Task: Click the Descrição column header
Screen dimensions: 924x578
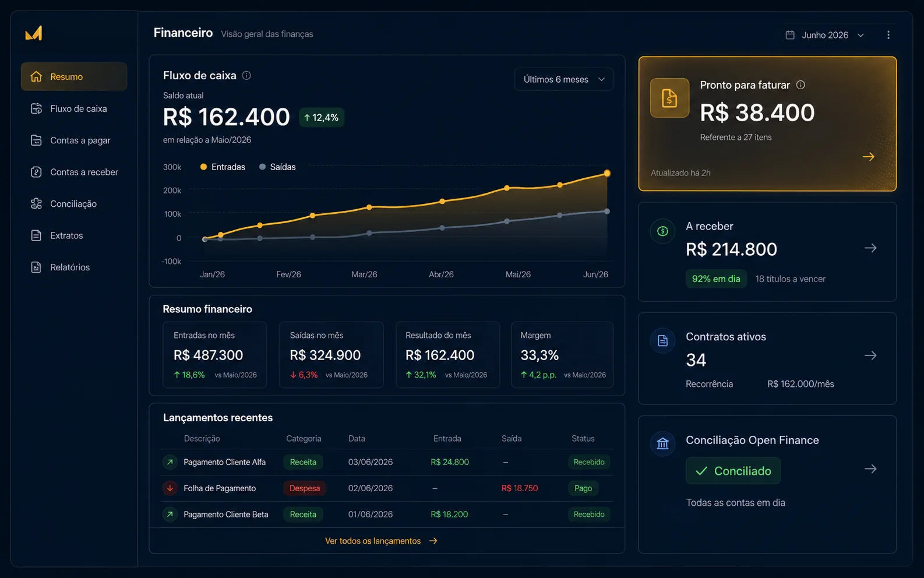Action: tap(202, 439)
